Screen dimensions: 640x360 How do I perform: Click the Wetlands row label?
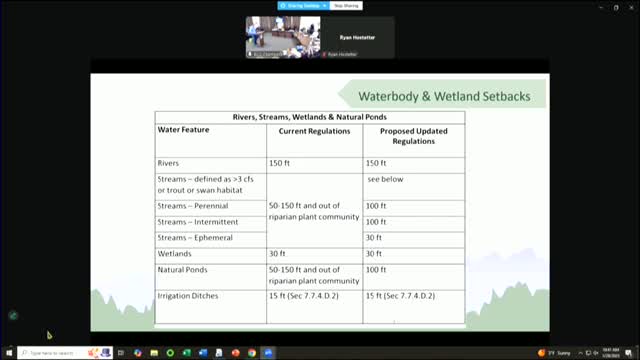pyautogui.click(x=174, y=254)
